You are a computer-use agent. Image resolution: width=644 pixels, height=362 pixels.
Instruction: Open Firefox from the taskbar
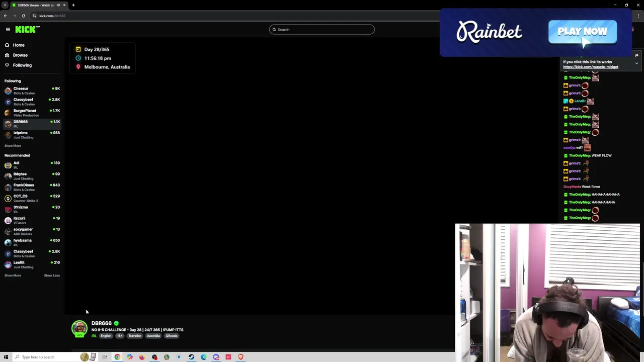[142, 357]
